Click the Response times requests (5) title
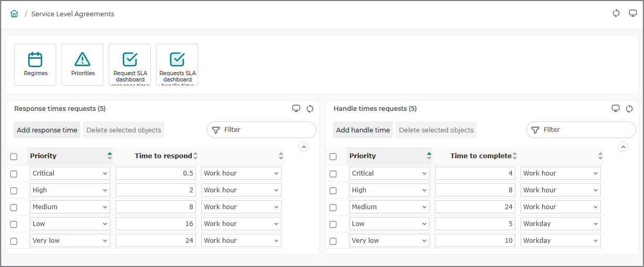The height and width of the screenshot is (267, 644). pyautogui.click(x=60, y=109)
